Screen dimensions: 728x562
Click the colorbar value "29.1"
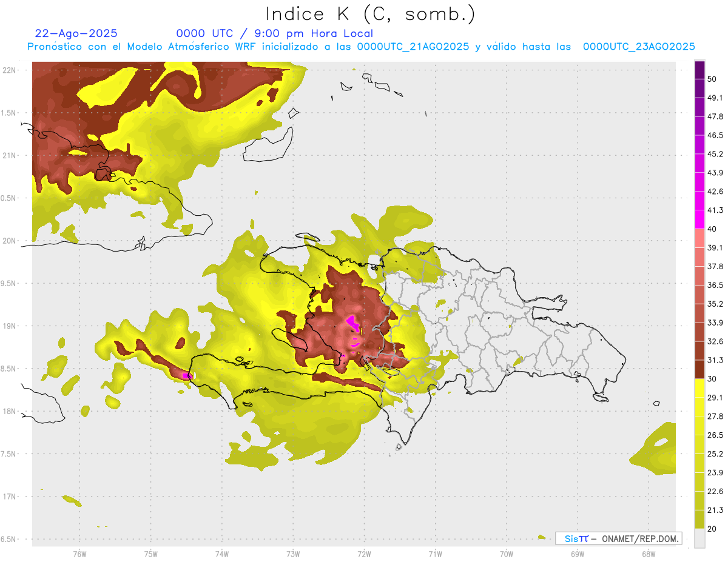point(715,398)
